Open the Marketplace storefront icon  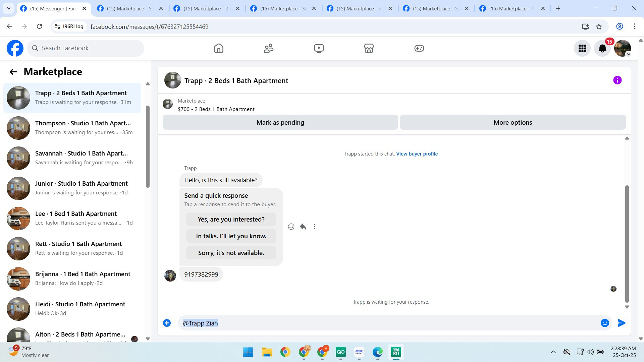point(369,48)
